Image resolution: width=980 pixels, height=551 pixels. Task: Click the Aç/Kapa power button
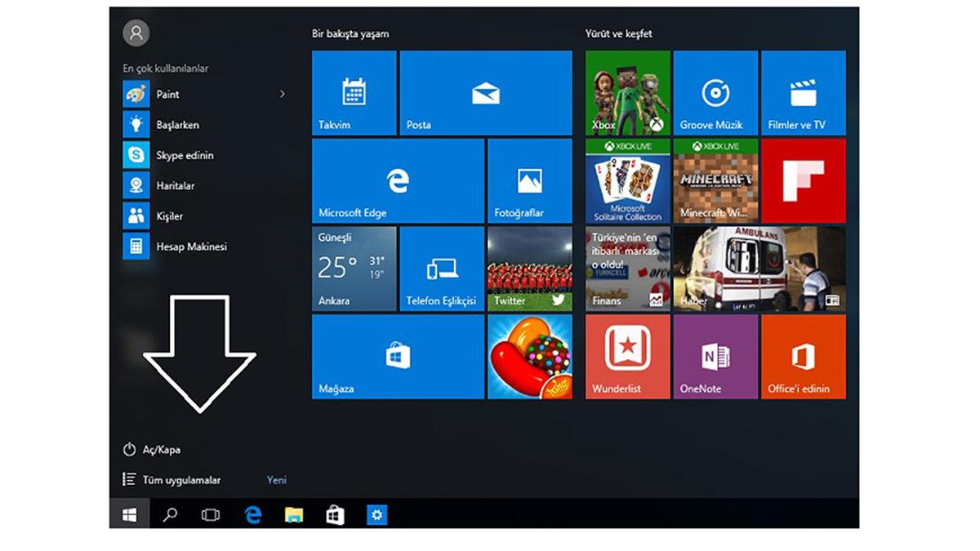point(160,449)
